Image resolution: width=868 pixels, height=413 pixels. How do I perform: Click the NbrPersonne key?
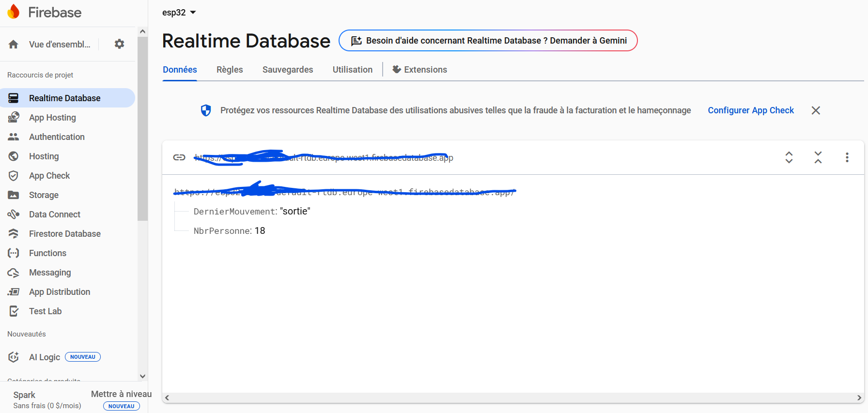[x=222, y=231]
